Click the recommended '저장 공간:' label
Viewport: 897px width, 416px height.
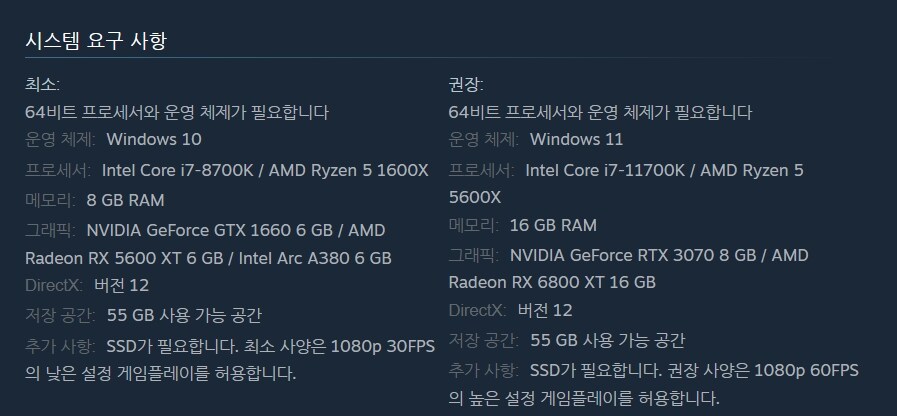484,340
